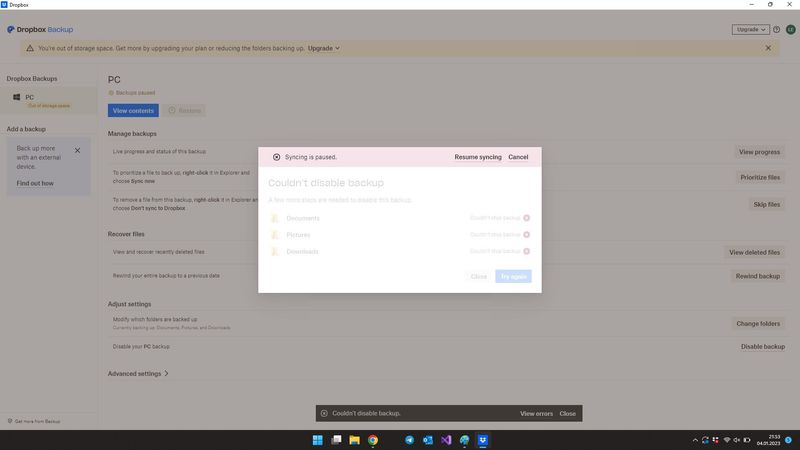The height and width of the screenshot is (450, 800).
Task: Open the taskbar clock and date
Action: (x=768, y=440)
